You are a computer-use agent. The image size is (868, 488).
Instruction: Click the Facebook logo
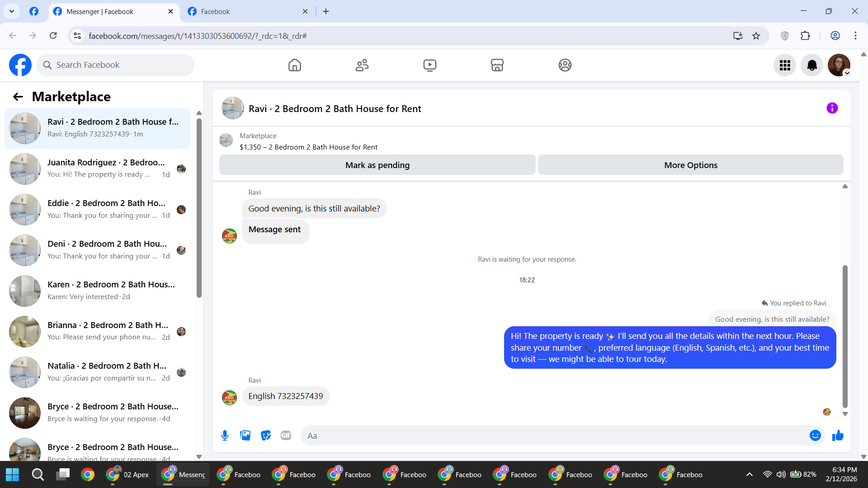[20, 65]
